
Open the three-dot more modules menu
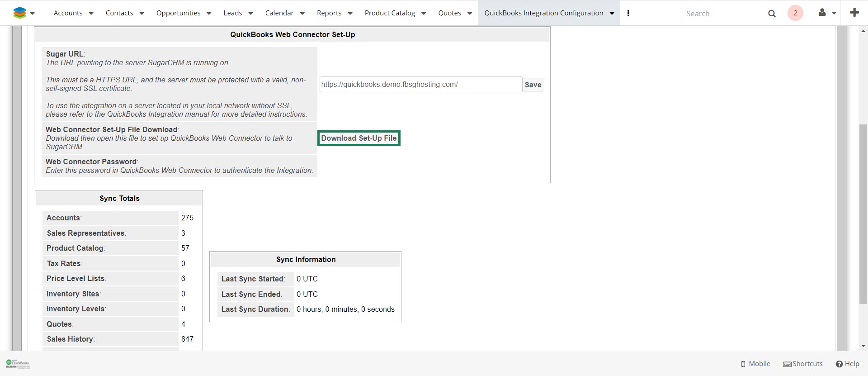tap(628, 13)
